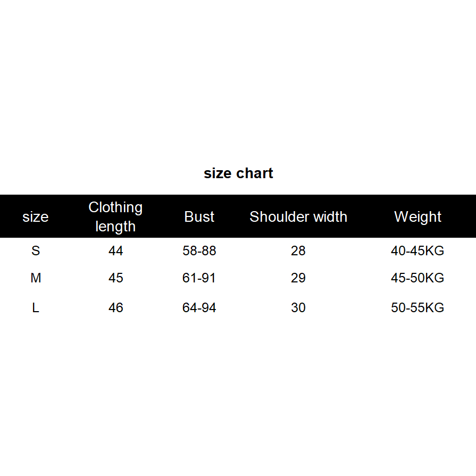The width and height of the screenshot is (476, 476).
Task: Click bust range 58-88
Action: [x=199, y=251]
